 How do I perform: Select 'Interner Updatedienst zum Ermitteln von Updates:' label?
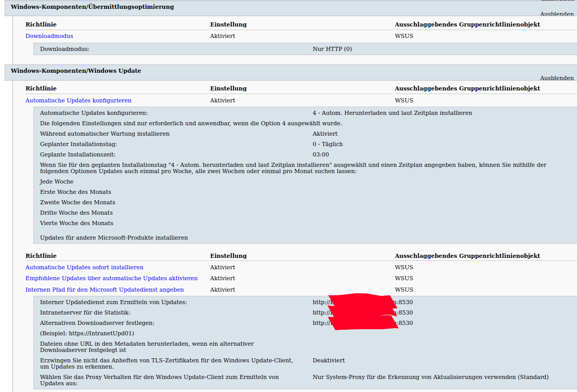(113, 302)
